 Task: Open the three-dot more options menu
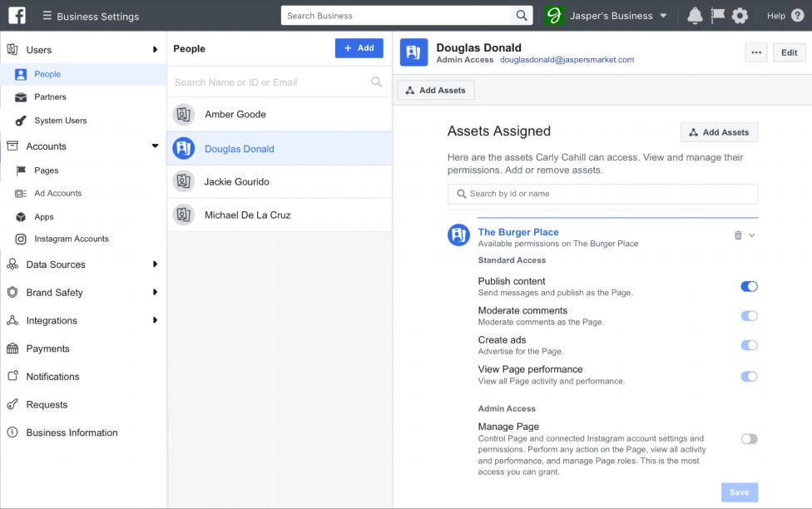click(x=756, y=52)
